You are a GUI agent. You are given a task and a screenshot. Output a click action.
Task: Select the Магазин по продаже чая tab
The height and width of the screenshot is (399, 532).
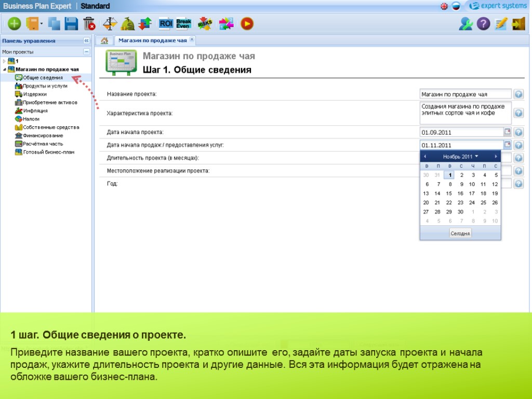point(152,41)
